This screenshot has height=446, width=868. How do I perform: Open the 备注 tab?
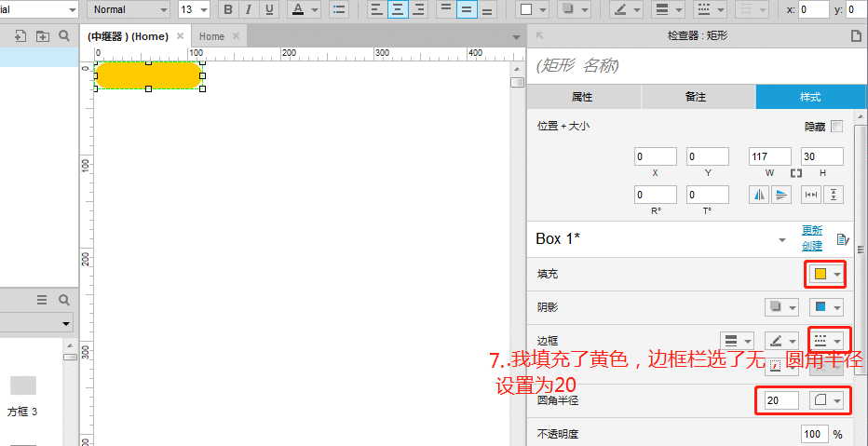coord(696,98)
